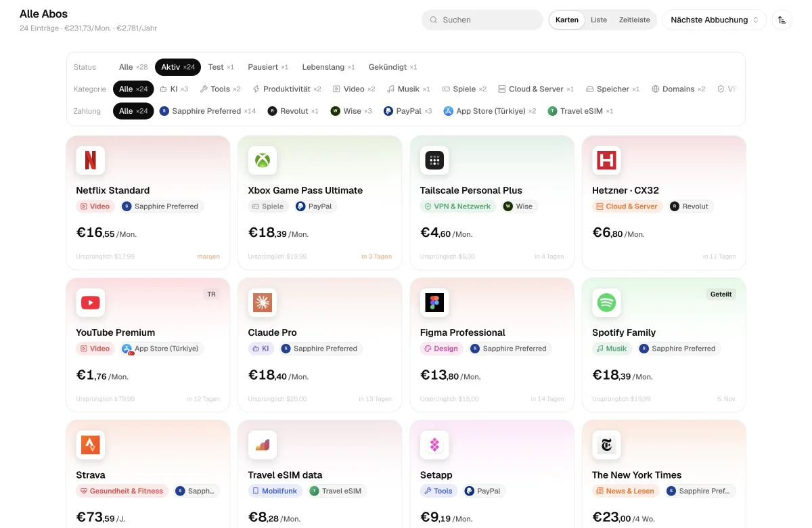This screenshot has height=528, width=812.
Task: Select the Tailscale logo icon
Action: click(434, 160)
